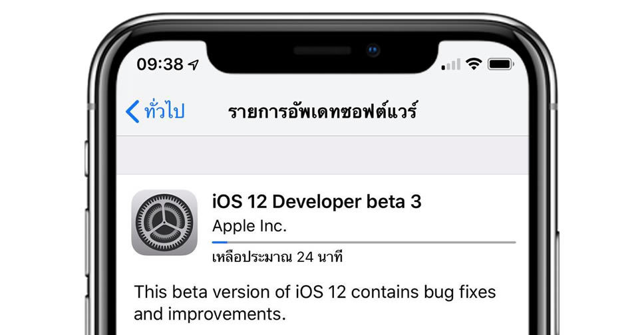Tap the Apple Inc. developer label
The width and height of the screenshot is (644, 335).
pos(249,226)
